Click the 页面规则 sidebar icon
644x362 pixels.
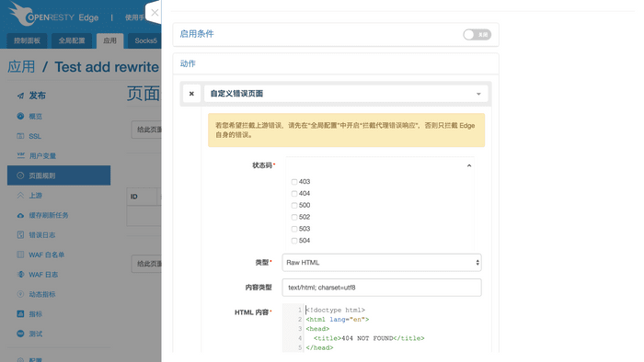pyautogui.click(x=20, y=175)
